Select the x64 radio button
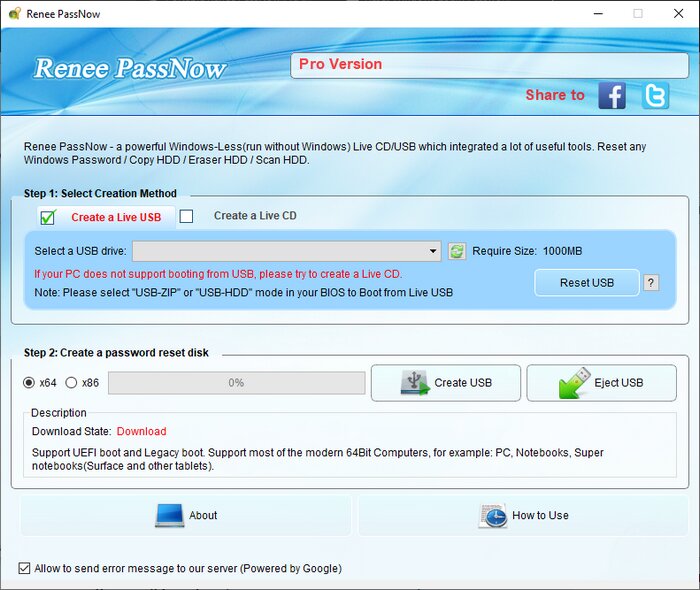Viewport: 700px width, 590px height. (29, 383)
